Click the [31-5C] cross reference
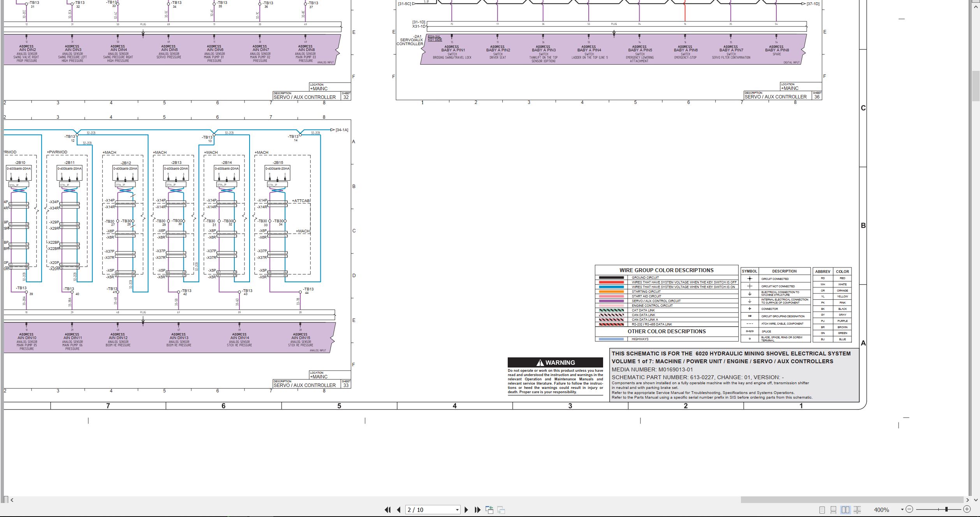This screenshot has height=517, width=980. tap(405, 4)
